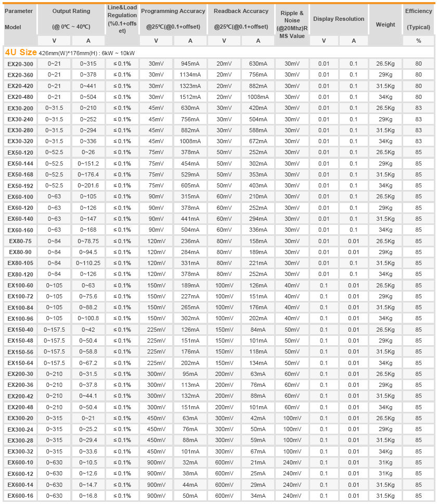Click model EX60-100

coord(20,197)
